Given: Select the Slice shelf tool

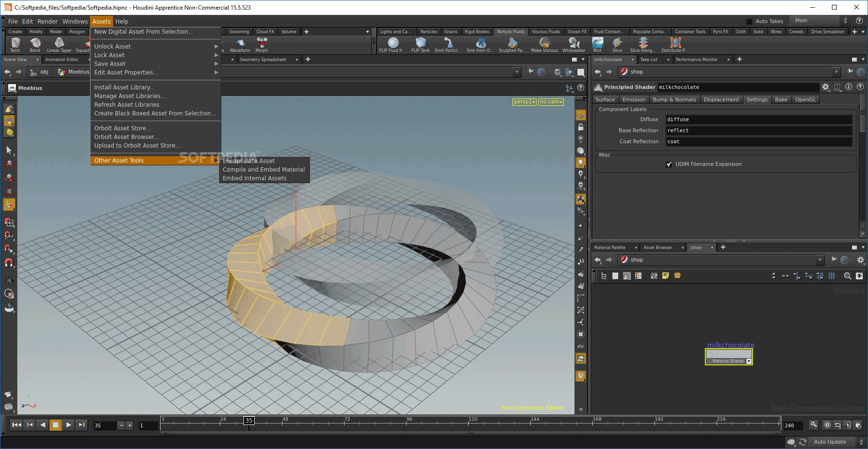Looking at the screenshot, I should tap(617, 45).
